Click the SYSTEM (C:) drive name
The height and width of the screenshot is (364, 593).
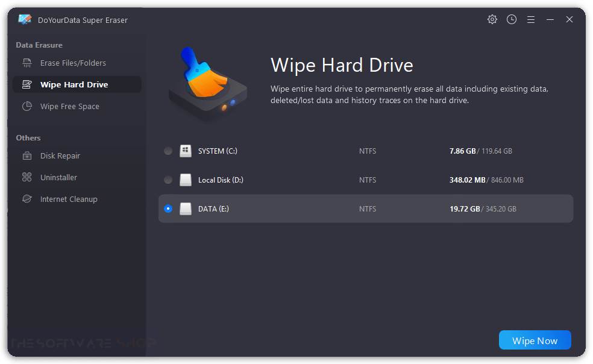218,151
